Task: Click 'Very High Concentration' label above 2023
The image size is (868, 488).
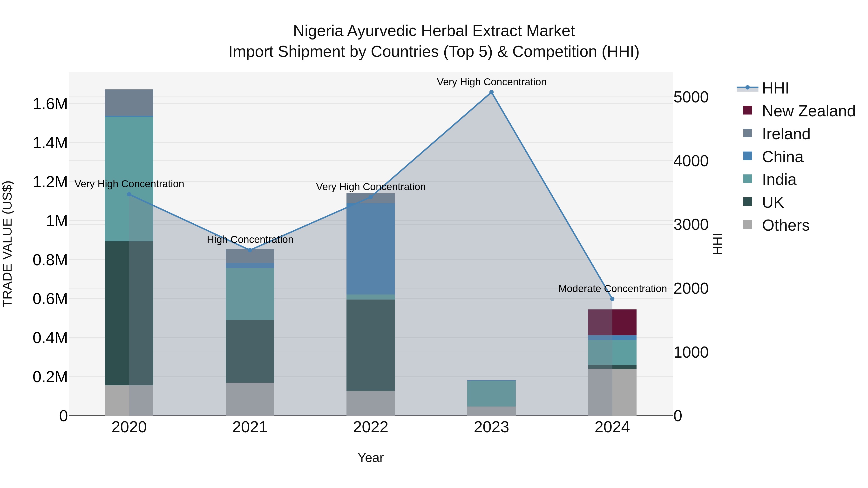Action: 492,82
